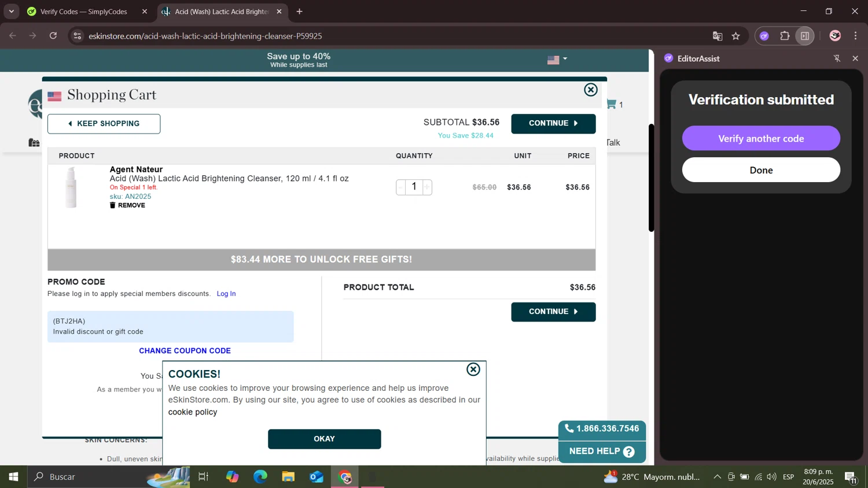Click the quantity field showing 1
The image size is (868, 488).
click(414, 187)
